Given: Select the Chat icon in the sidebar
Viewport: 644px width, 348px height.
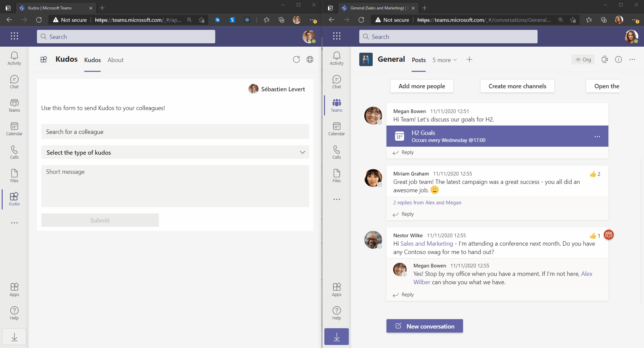Looking at the screenshot, I should [x=14, y=81].
